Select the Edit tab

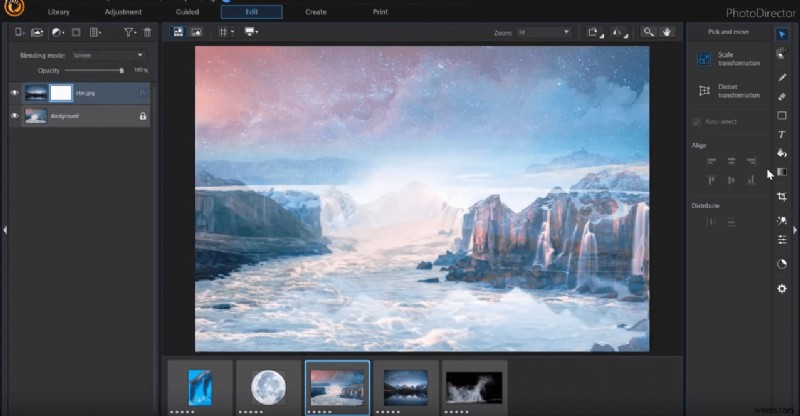252,12
